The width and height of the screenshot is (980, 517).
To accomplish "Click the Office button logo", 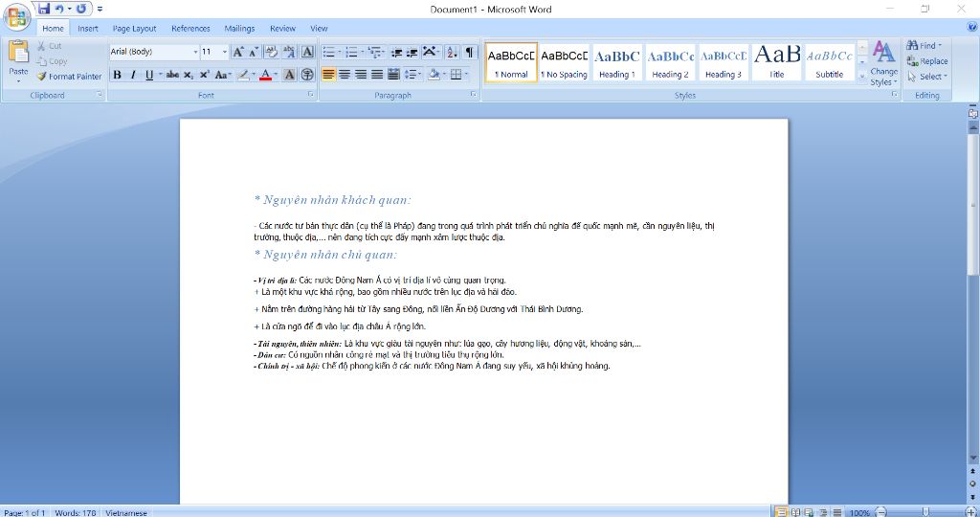I will coord(17,17).
